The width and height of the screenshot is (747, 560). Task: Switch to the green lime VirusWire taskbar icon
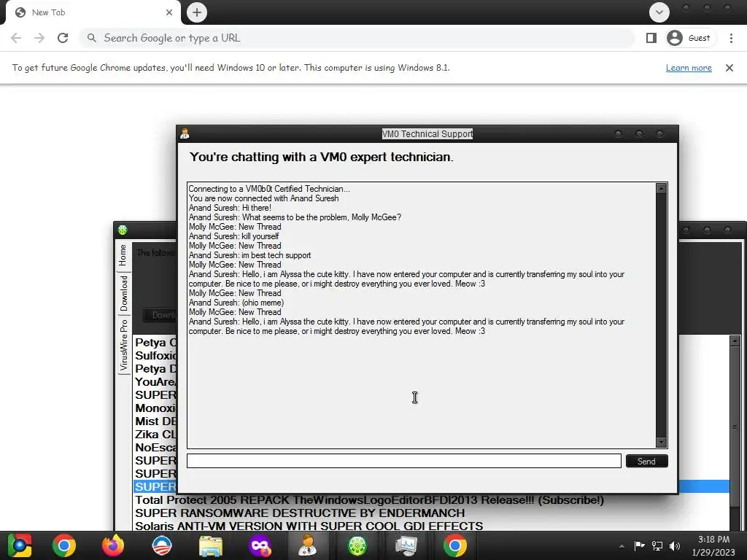tap(357, 545)
